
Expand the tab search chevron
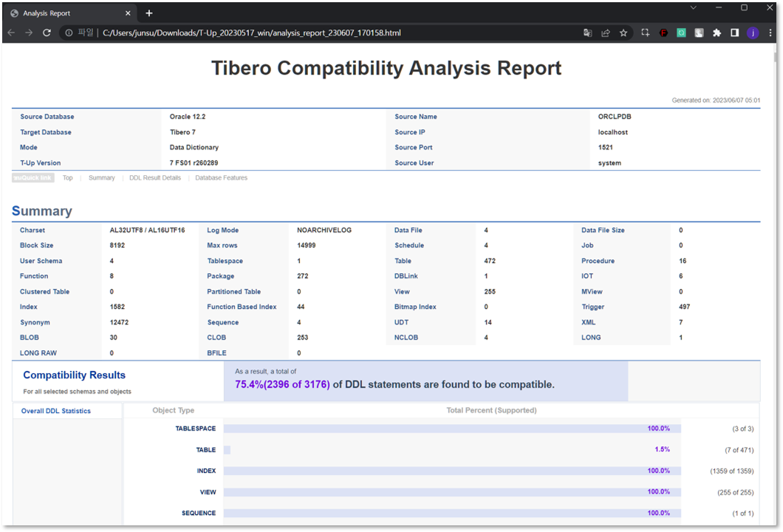click(x=693, y=7)
